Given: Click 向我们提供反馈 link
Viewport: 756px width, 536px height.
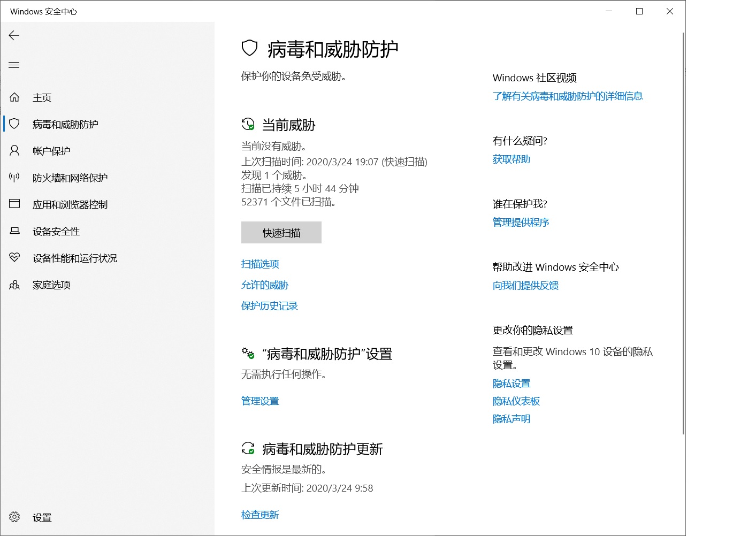Looking at the screenshot, I should 526,285.
